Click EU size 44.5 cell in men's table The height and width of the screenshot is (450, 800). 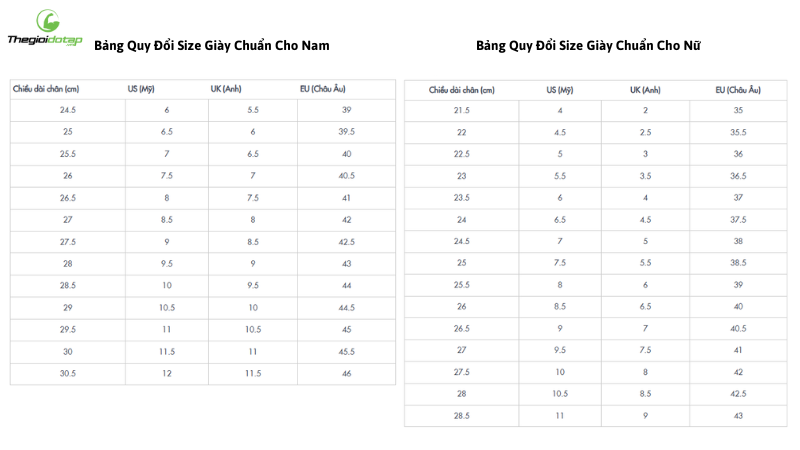coord(347,307)
